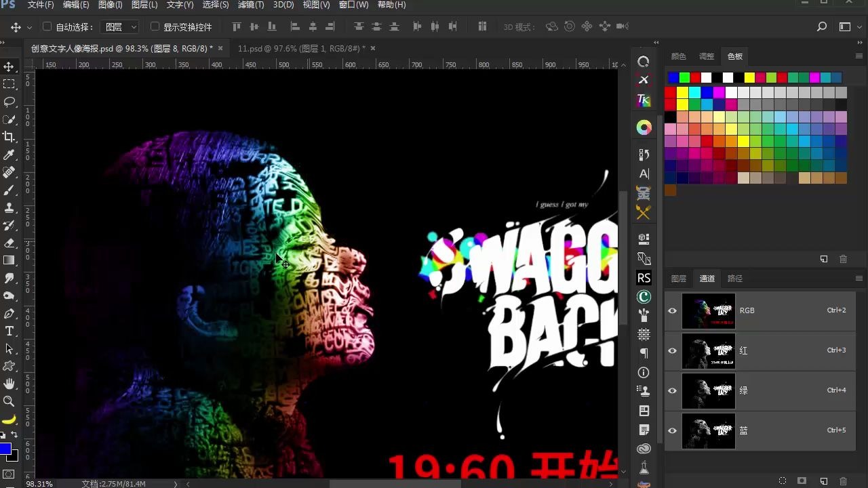This screenshot has height=488, width=868.
Task: Select the Lasso tool
Action: (x=9, y=102)
